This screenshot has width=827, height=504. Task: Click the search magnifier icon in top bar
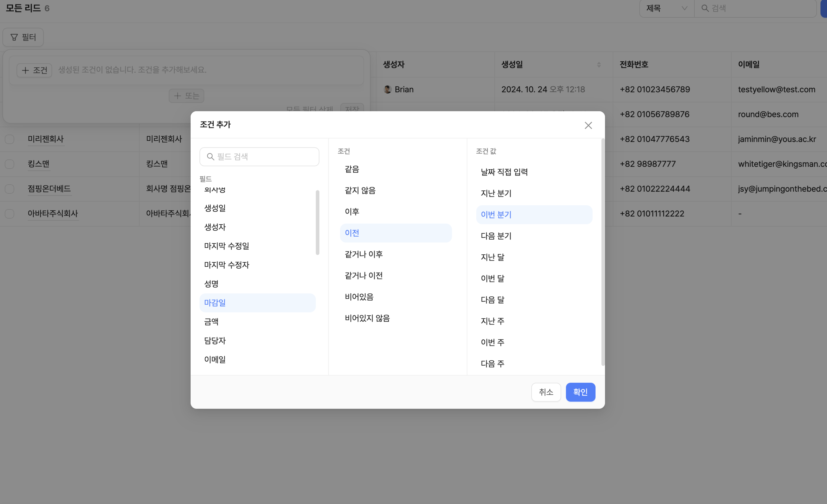(x=705, y=8)
